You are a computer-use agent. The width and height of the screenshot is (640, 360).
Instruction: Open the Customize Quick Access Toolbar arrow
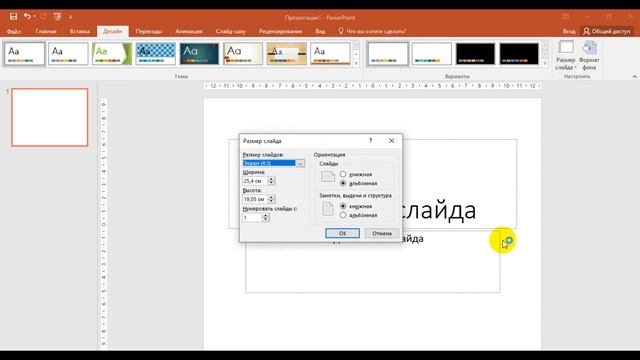71,17
